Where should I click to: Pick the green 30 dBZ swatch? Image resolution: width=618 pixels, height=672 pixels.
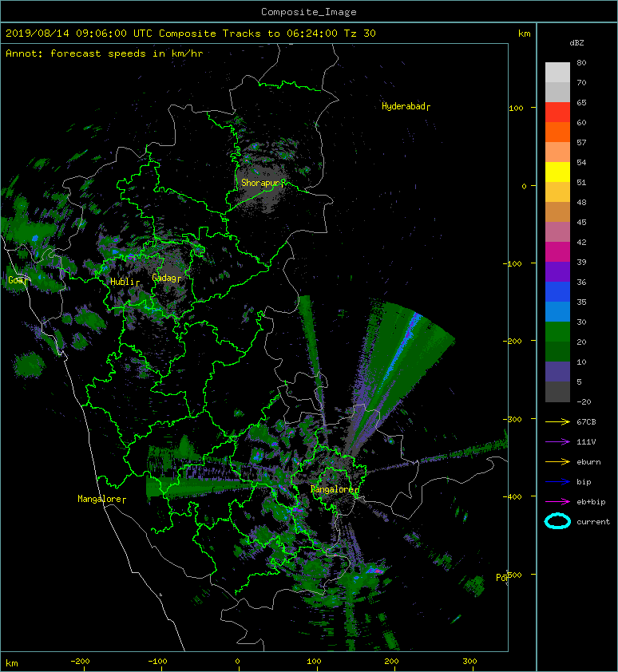coord(557,331)
